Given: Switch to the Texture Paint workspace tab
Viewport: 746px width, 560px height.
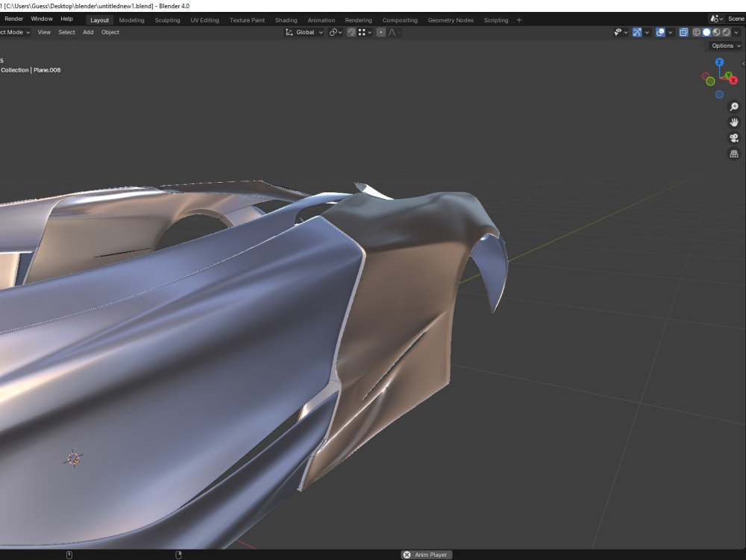Looking at the screenshot, I should pos(248,20).
